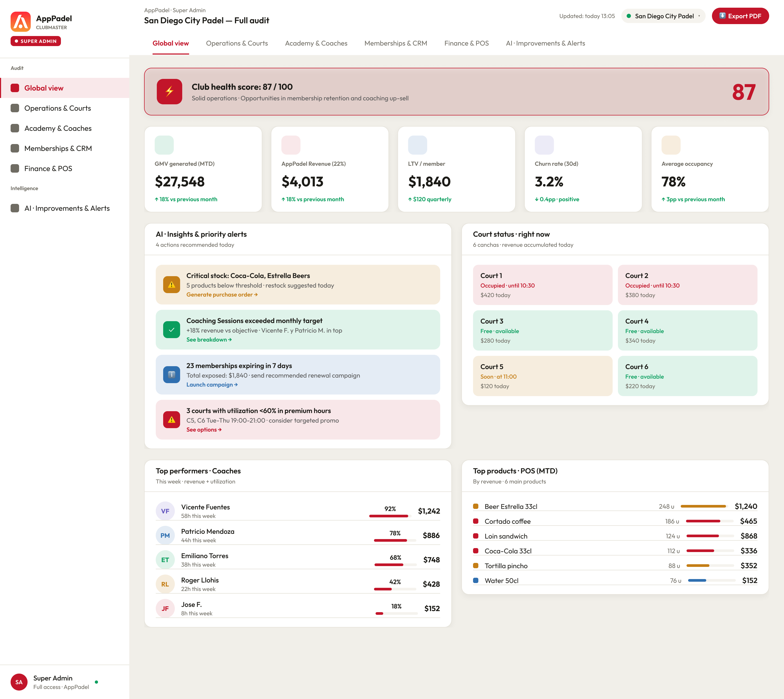Screen dimensions: 784x699
Task: Click the red warning courts utilization icon
Action: pos(172,419)
